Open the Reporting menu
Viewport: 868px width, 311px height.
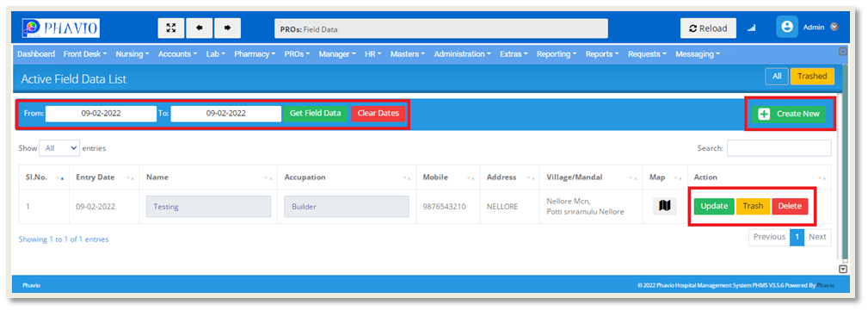click(557, 53)
